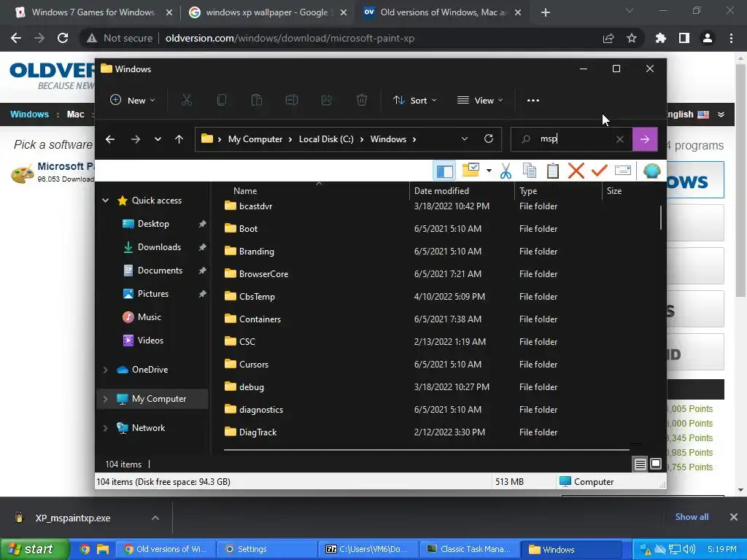Open Classic Task Manager taskbar button
Screen dimensions: 747x560
point(469,549)
